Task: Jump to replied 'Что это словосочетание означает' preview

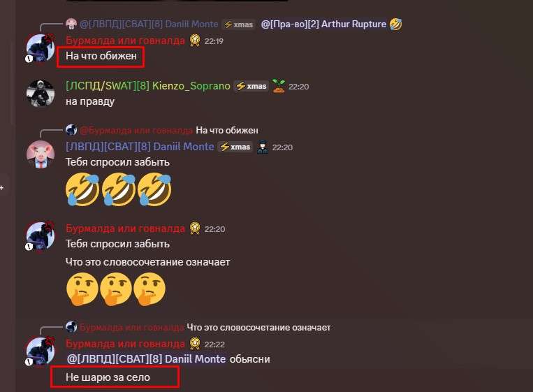Action: tap(258, 328)
